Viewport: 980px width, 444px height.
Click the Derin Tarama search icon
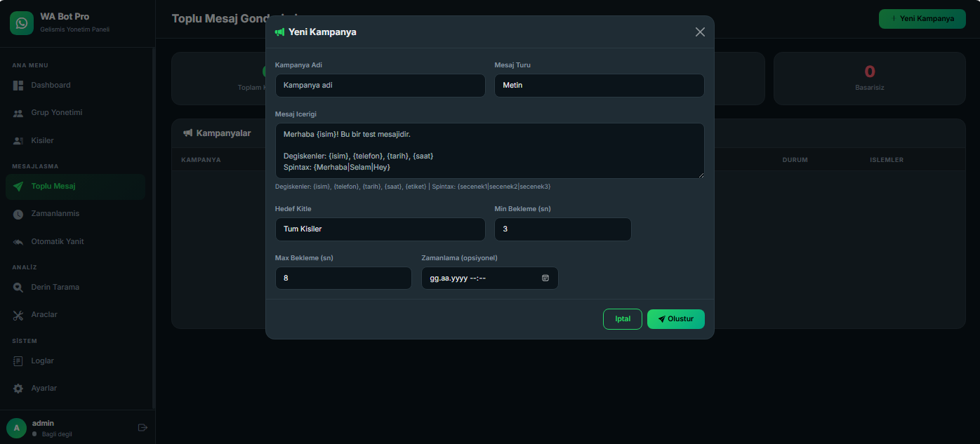18,288
